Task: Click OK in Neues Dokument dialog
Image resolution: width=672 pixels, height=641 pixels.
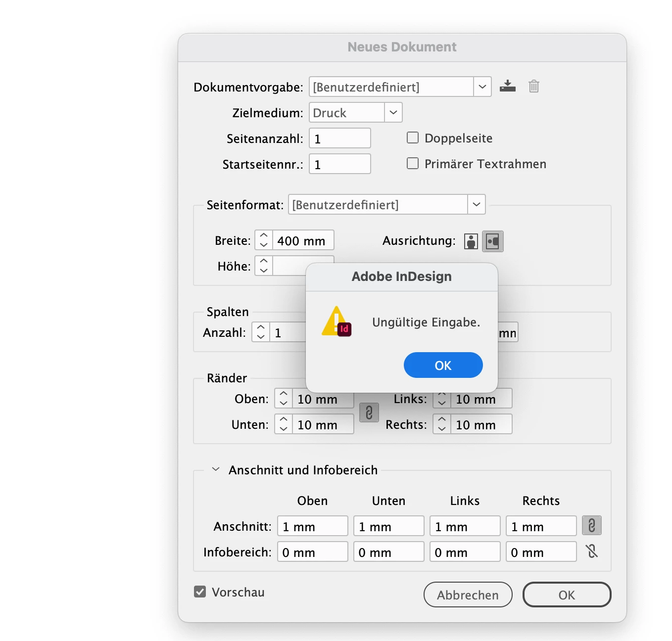Action: [x=567, y=595]
